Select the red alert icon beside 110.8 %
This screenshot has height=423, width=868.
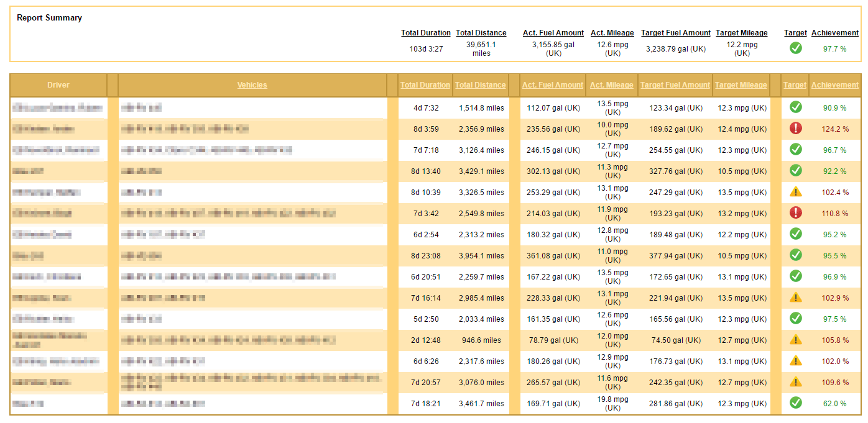coord(795,213)
